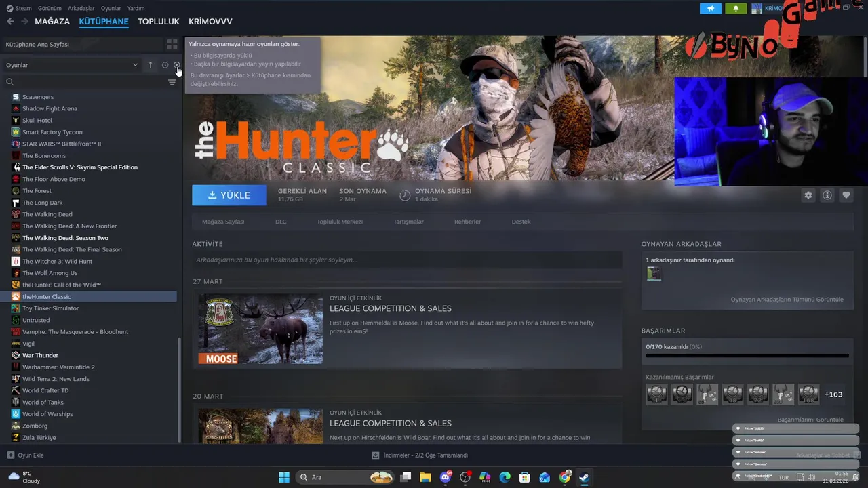Screen dimensions: 868x488
Task: Show the +163 remaining achievements
Action: pyautogui.click(x=833, y=394)
